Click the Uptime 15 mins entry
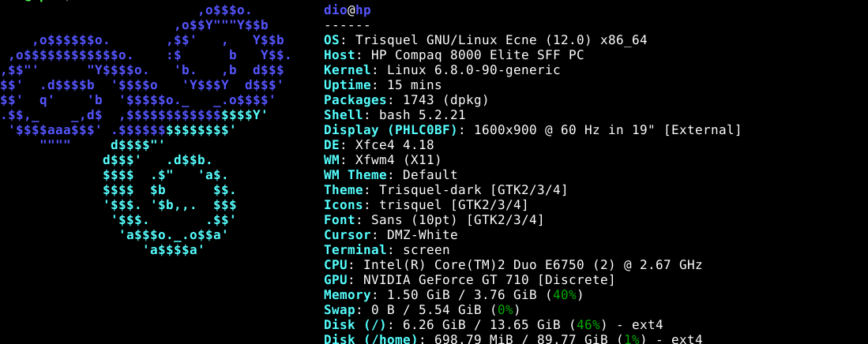 pyautogui.click(x=376, y=85)
